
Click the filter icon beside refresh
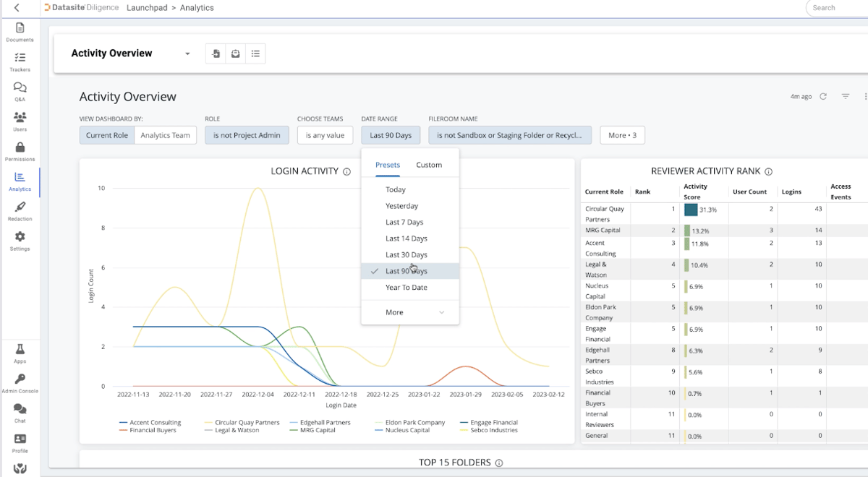pyautogui.click(x=845, y=96)
